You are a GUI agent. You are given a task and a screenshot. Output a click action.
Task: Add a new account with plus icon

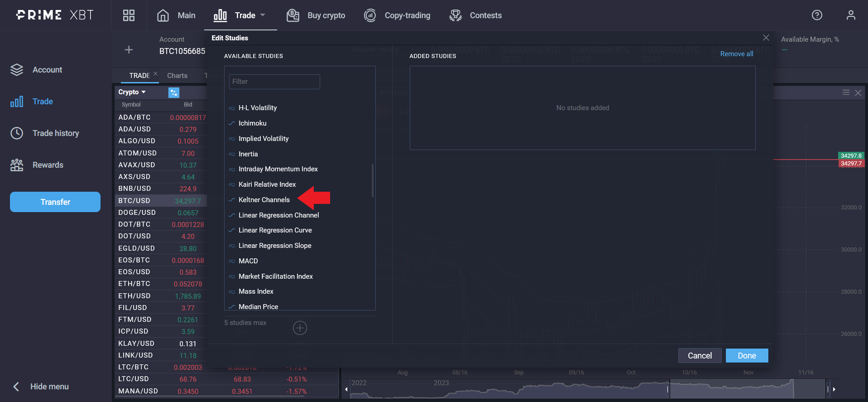(129, 49)
